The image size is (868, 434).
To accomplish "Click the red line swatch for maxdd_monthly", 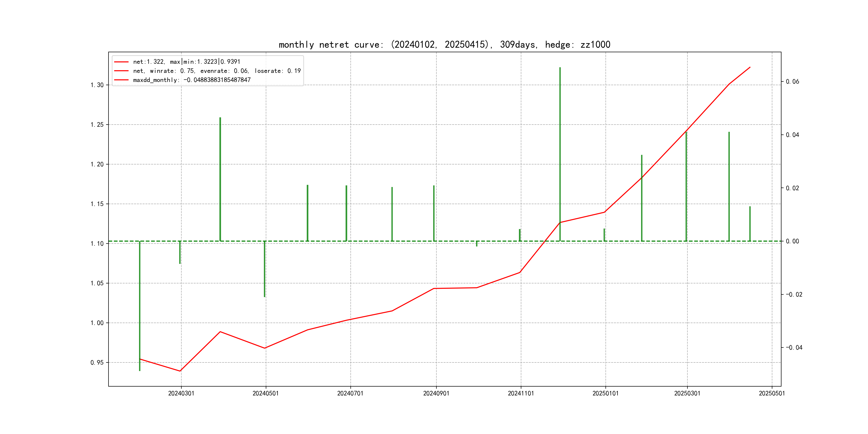I will (121, 80).
